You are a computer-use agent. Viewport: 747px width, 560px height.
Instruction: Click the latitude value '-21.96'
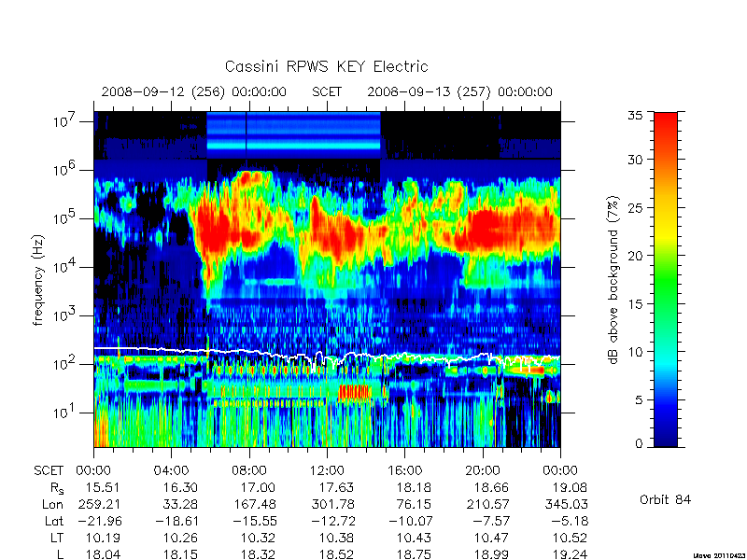tap(99, 521)
